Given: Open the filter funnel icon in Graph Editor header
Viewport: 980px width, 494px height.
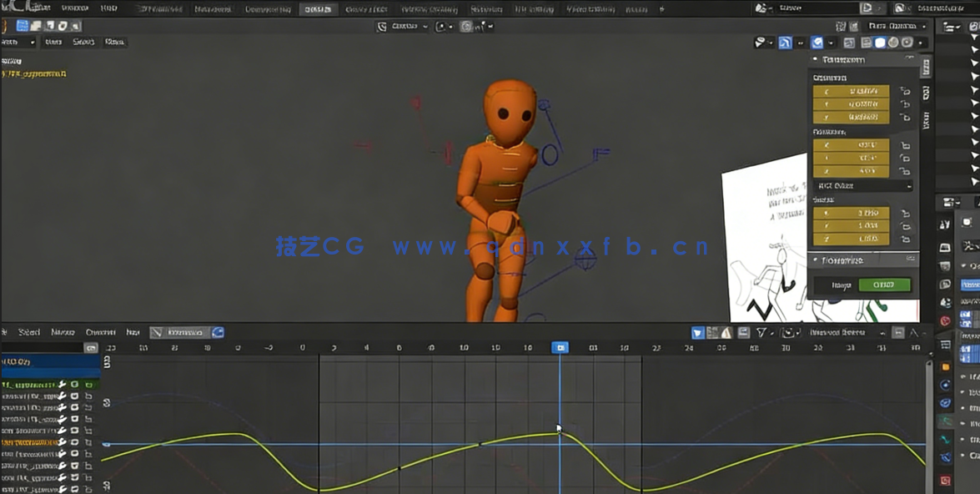Looking at the screenshot, I should (761, 332).
